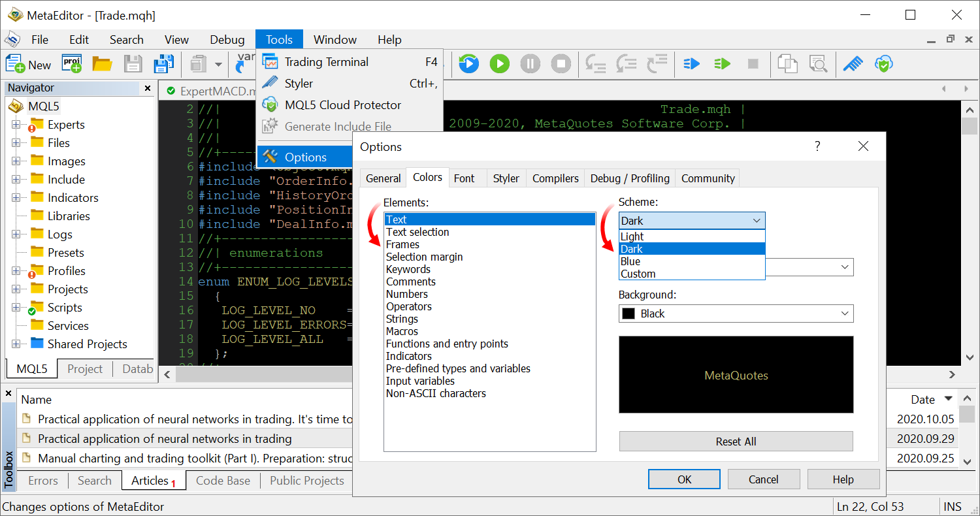Click Cancel in the Options dialog
This screenshot has height=516, width=980.
coord(764,479)
